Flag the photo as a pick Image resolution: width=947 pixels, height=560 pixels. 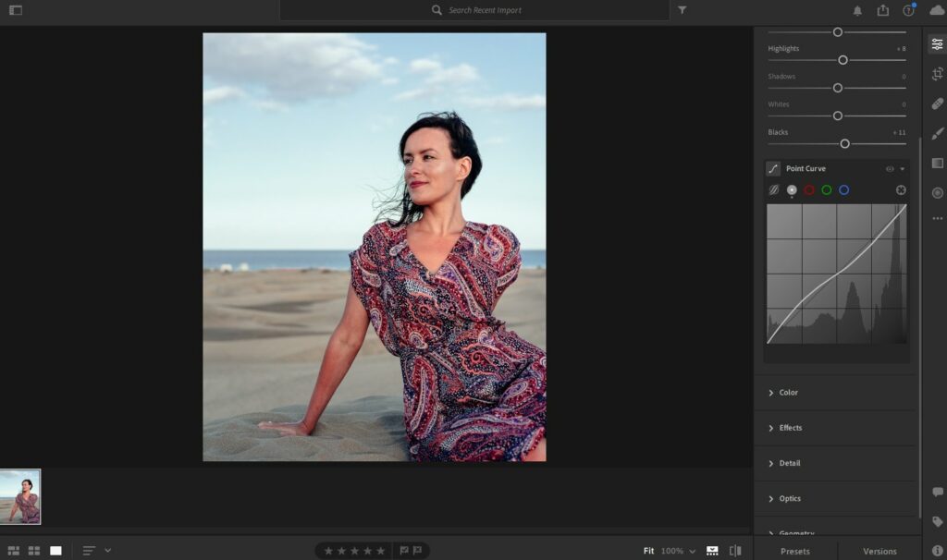tap(403, 549)
